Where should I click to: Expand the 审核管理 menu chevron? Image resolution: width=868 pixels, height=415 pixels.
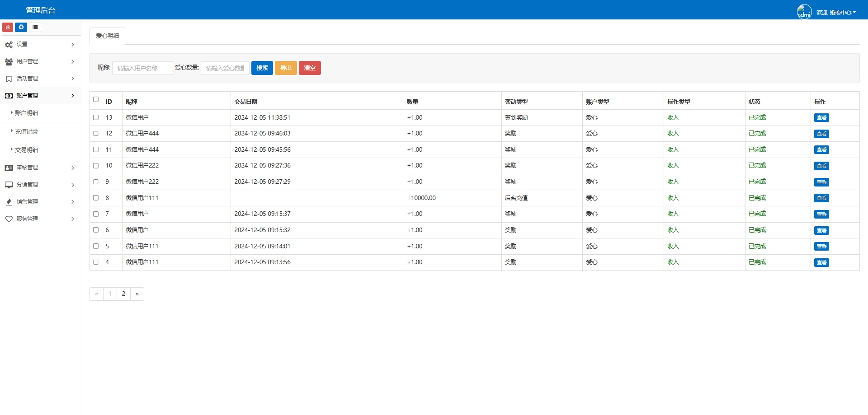pos(73,168)
